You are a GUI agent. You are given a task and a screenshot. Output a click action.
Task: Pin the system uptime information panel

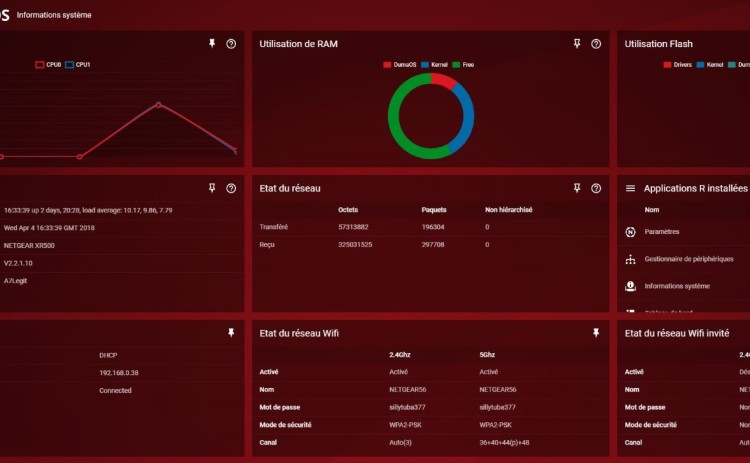pos(212,188)
